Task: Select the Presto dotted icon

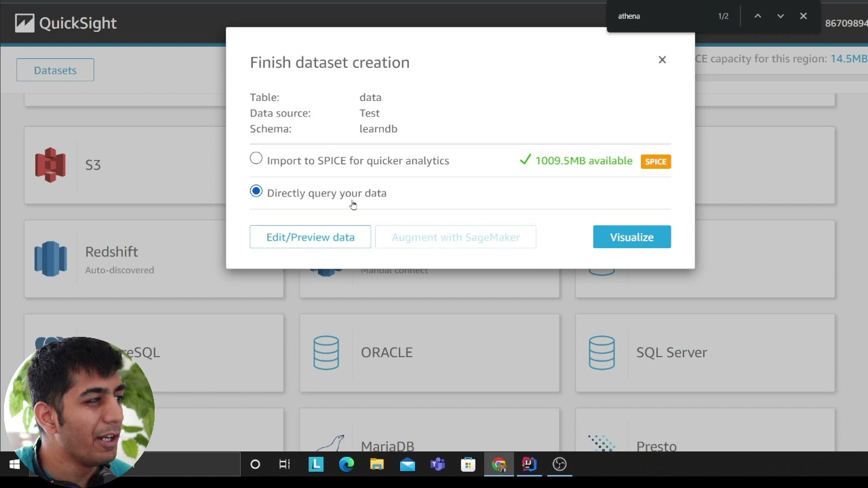Action: click(601, 443)
